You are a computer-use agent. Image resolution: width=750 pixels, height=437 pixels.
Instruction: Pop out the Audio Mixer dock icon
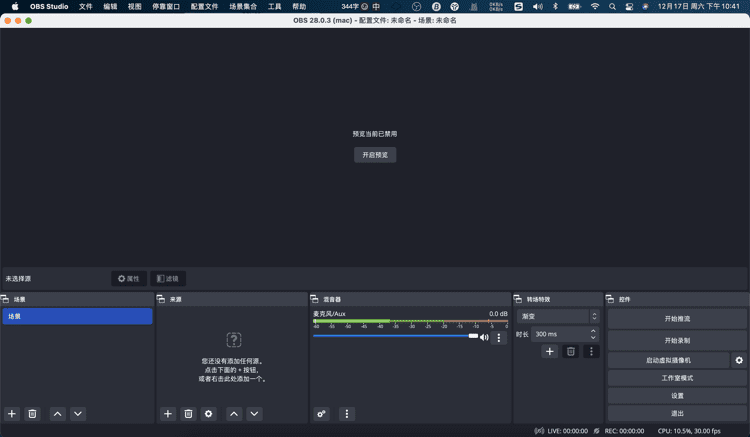(x=314, y=299)
